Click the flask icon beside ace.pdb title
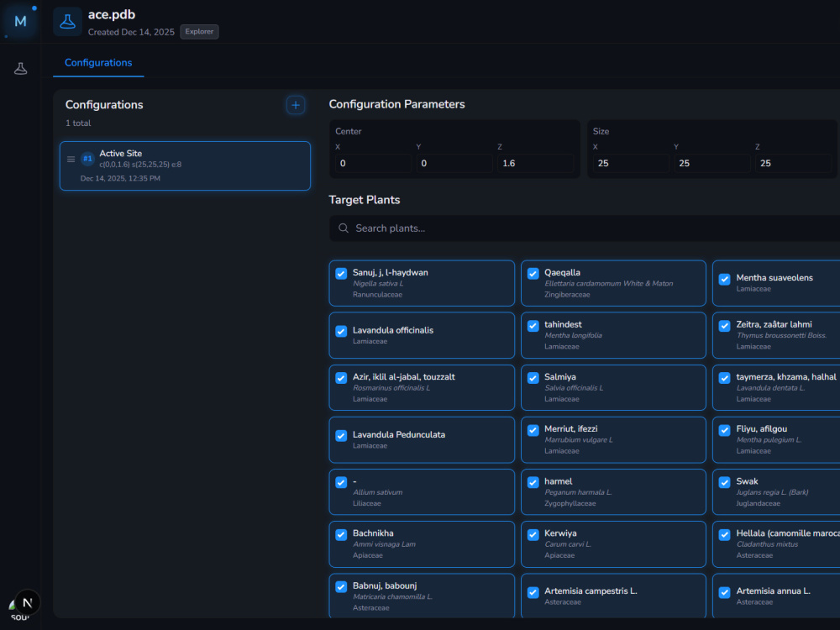 pyautogui.click(x=67, y=22)
